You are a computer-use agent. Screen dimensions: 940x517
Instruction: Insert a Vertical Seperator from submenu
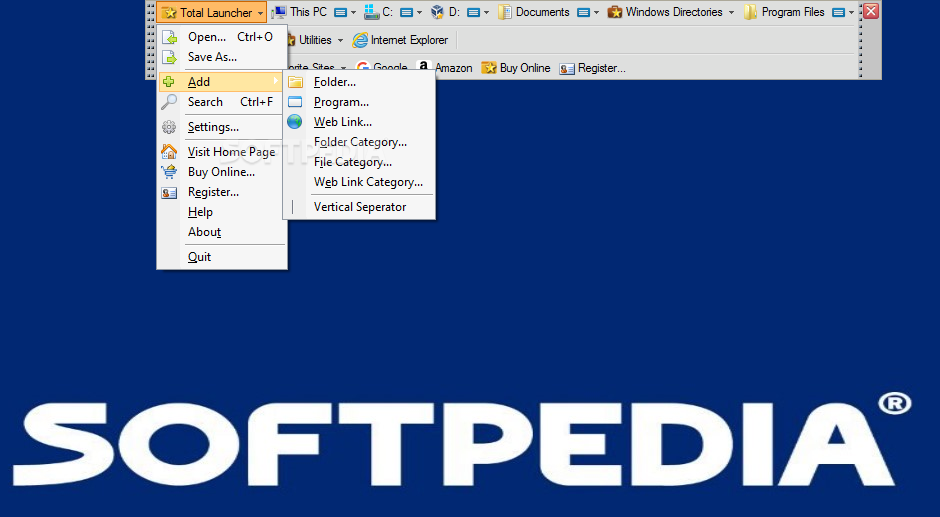tap(359, 207)
